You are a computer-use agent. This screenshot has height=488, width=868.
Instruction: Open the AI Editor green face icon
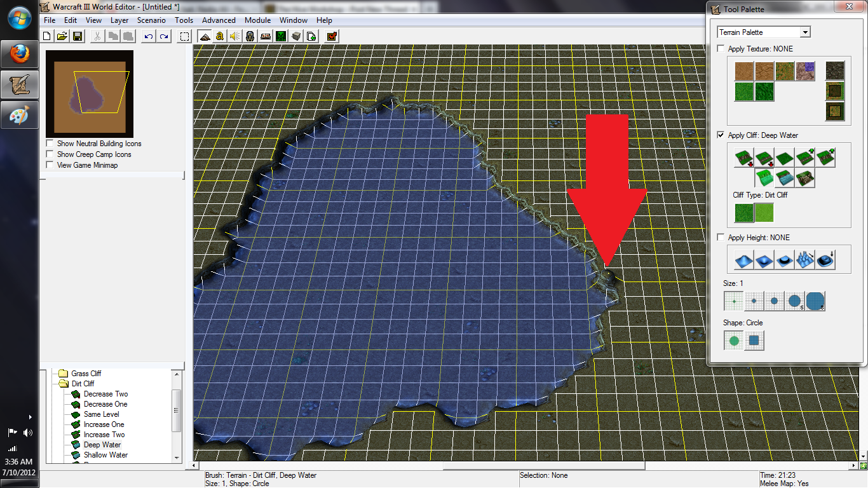tap(280, 36)
